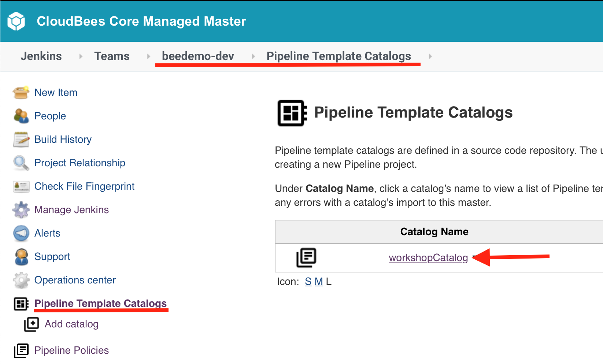Viewport: 603px width, 364px height.
Task: Expand the arrow after Teams breadcrumb
Action: click(148, 56)
